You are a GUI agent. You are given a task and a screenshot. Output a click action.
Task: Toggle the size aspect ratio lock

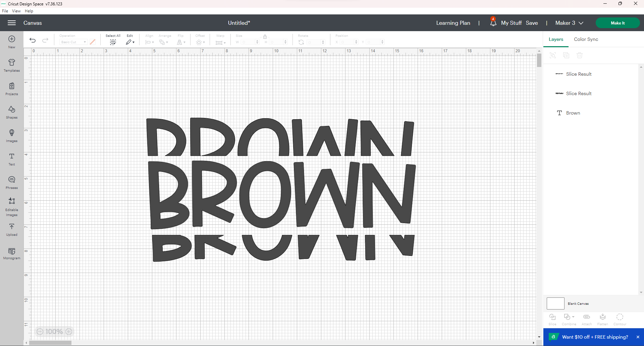(265, 37)
